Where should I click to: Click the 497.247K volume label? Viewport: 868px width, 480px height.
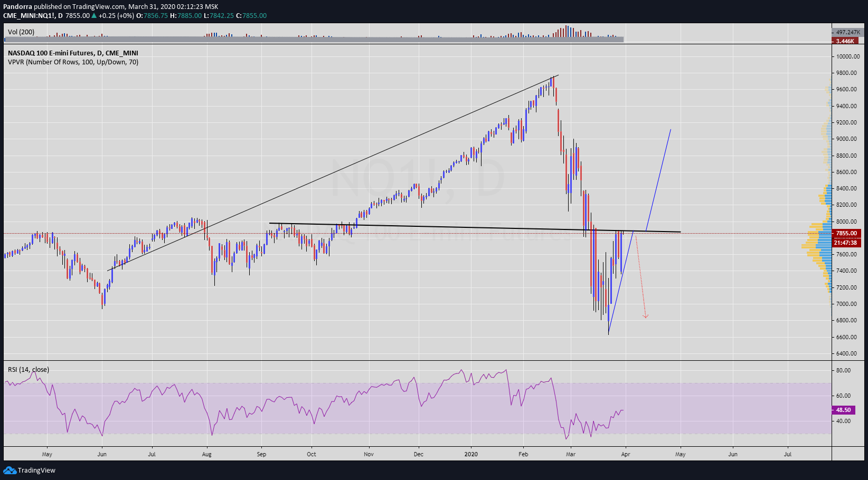click(847, 32)
